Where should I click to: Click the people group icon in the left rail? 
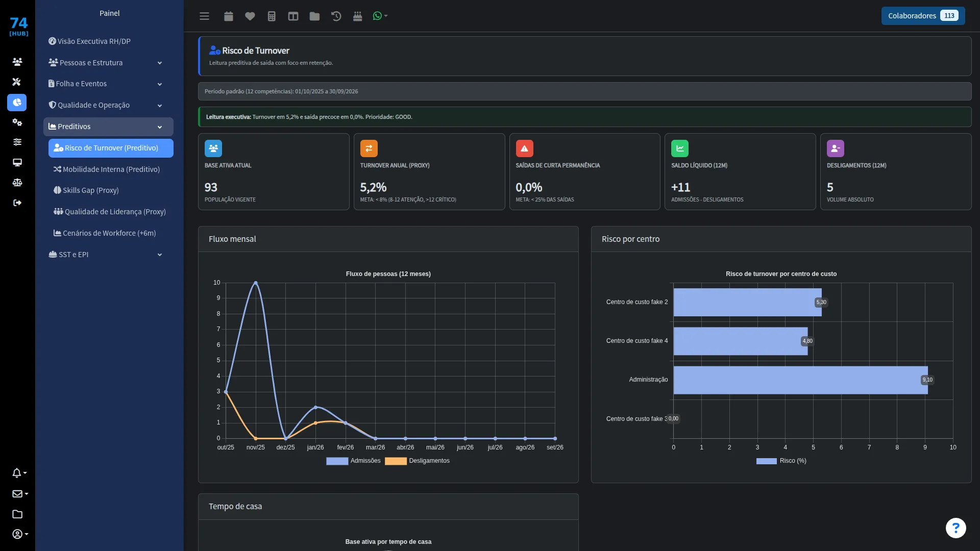(17, 62)
